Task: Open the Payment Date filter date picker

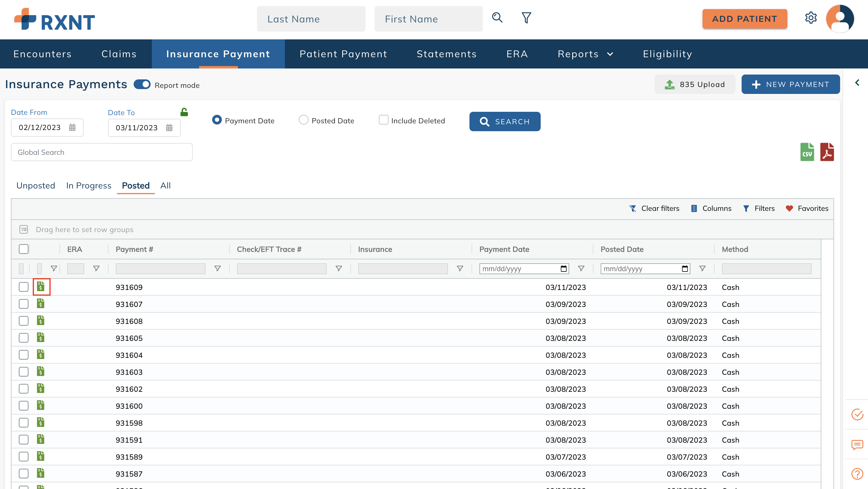Action: pos(563,268)
